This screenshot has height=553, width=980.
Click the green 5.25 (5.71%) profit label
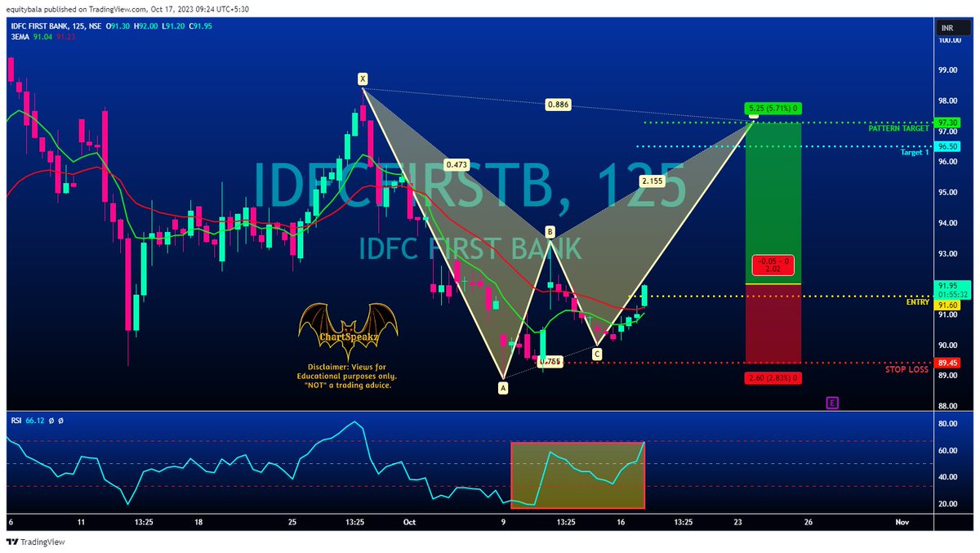[x=773, y=108]
